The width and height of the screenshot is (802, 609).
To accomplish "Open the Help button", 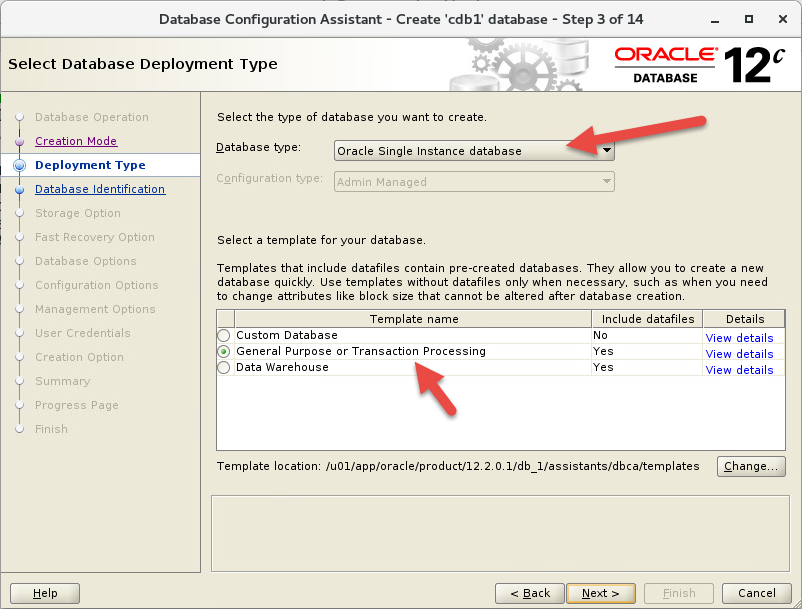I will (x=45, y=593).
